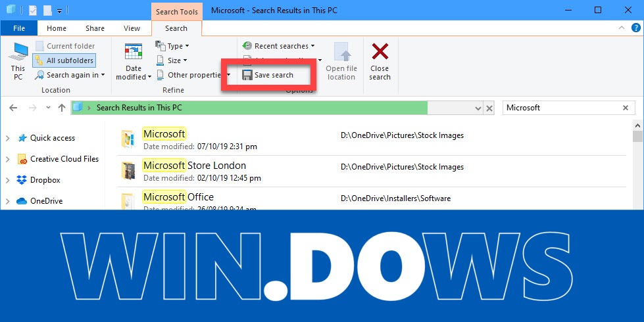Open the address bar history dropdown
This screenshot has width=644, height=322.
pos(478,108)
